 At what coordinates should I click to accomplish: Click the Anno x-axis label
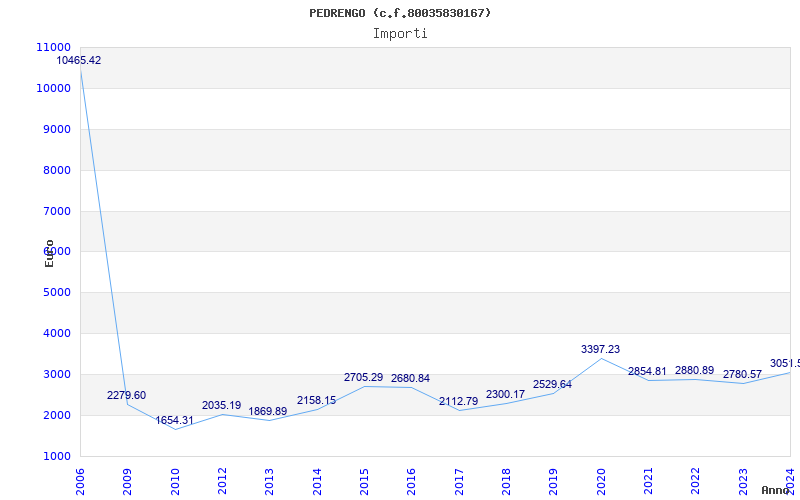pyautogui.click(x=775, y=490)
